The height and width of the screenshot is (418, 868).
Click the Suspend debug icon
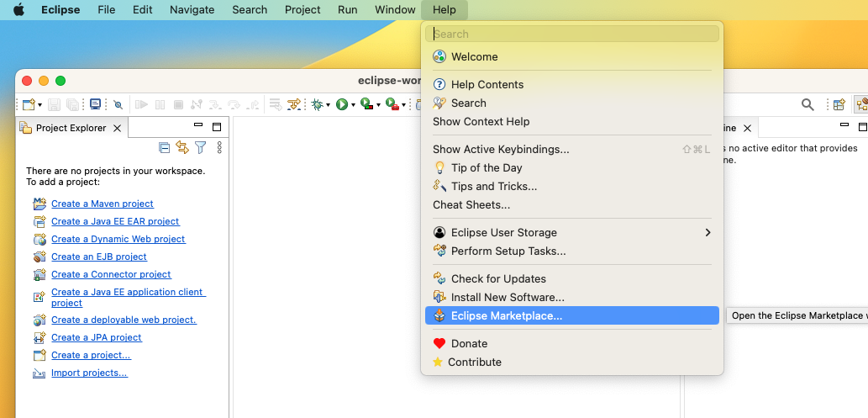(160, 104)
